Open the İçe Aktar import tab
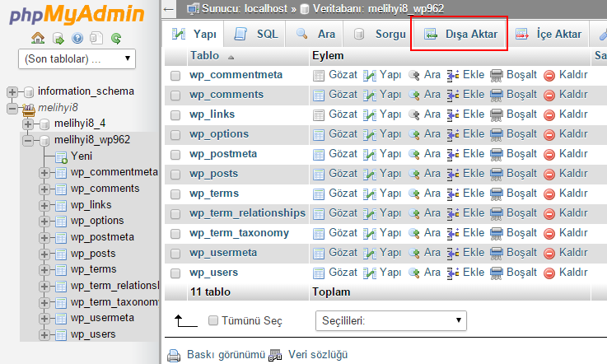The image size is (607, 364). tap(548, 34)
